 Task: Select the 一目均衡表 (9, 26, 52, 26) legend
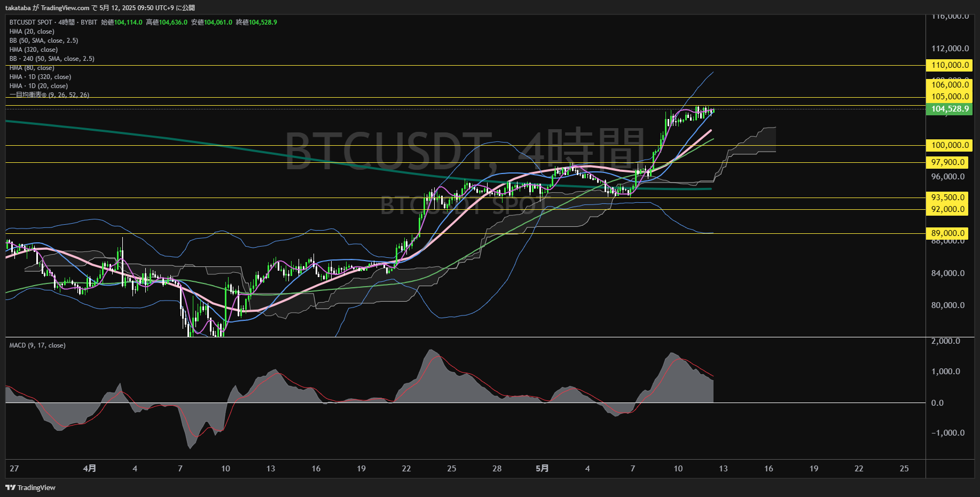coord(49,95)
